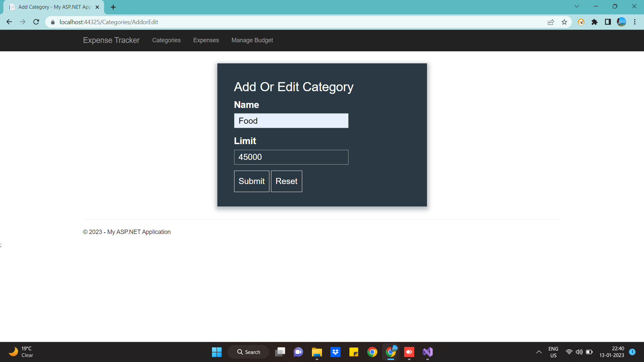This screenshot has width=644, height=362.
Task: Toggle the browser side panel
Action: pos(608,22)
